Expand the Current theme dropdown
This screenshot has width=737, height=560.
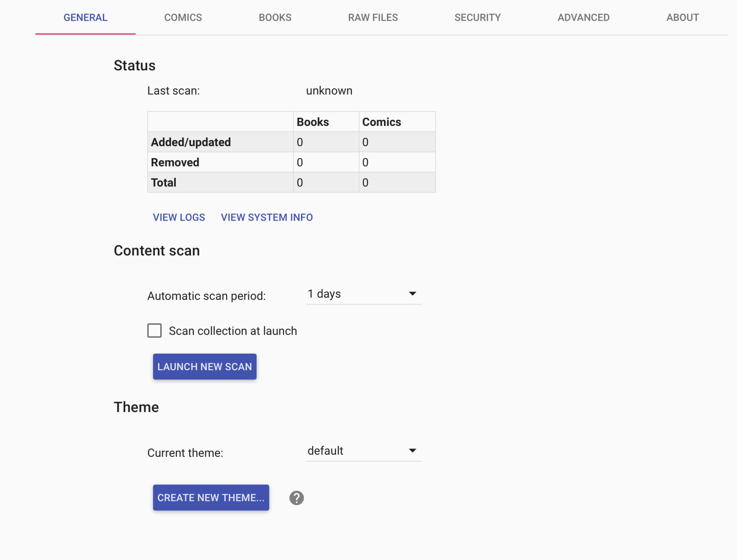363,451
